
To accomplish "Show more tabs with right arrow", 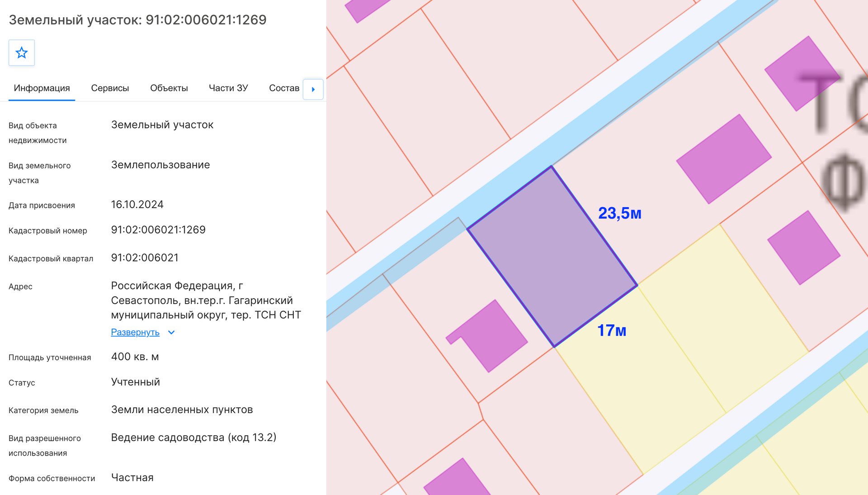I will click(x=313, y=89).
